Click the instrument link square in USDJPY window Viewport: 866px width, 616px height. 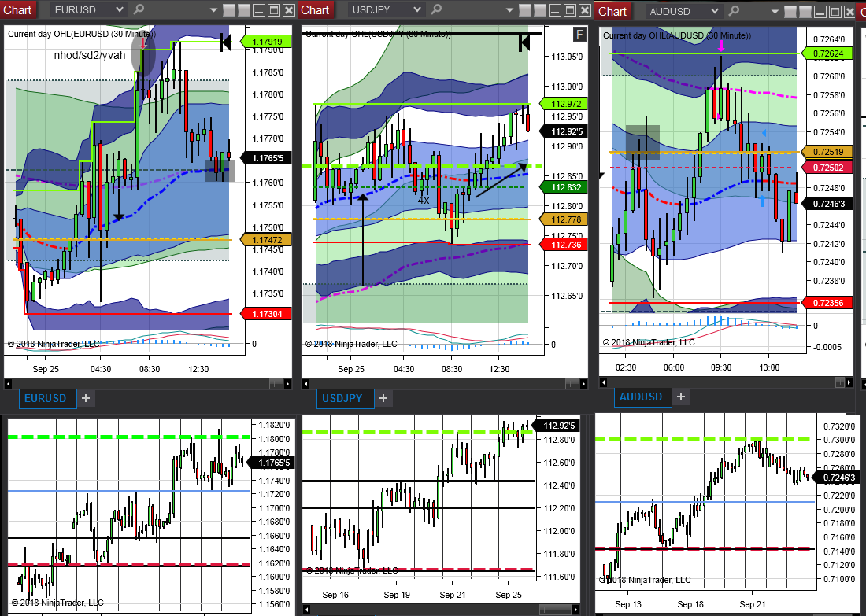pyautogui.click(x=524, y=10)
